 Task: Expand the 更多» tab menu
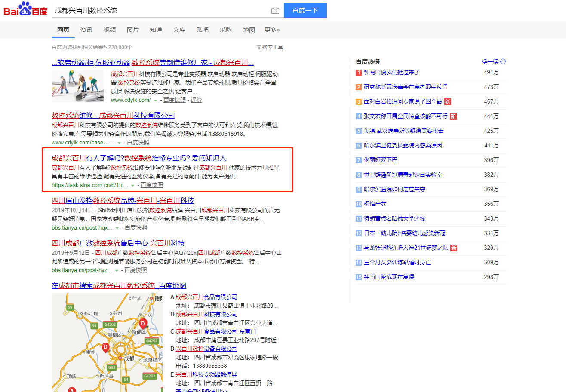point(272,30)
